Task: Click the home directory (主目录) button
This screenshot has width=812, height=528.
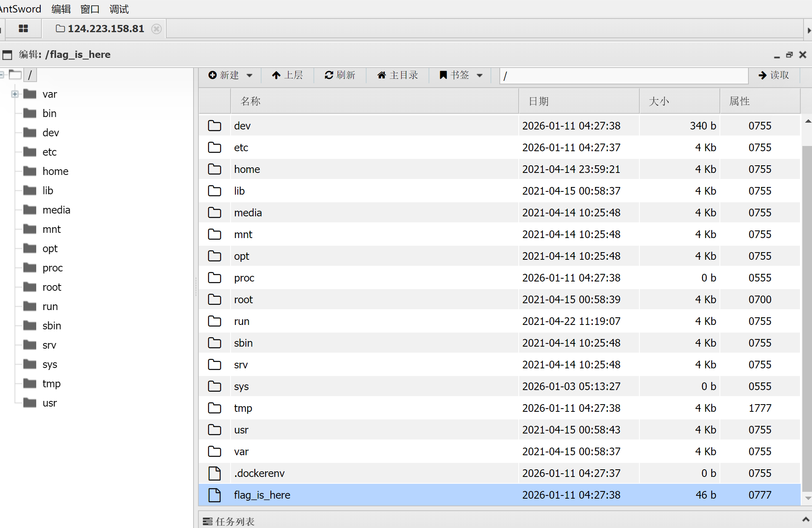Action: (x=398, y=75)
